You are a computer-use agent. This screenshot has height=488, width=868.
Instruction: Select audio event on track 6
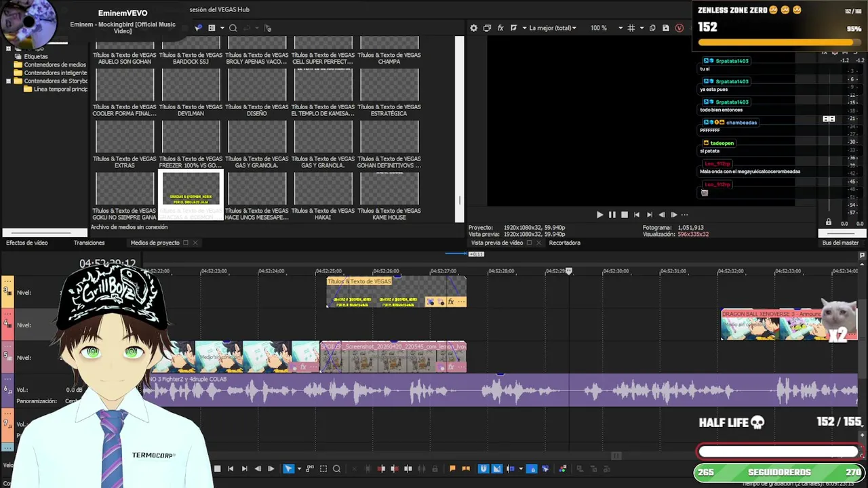coord(500,390)
